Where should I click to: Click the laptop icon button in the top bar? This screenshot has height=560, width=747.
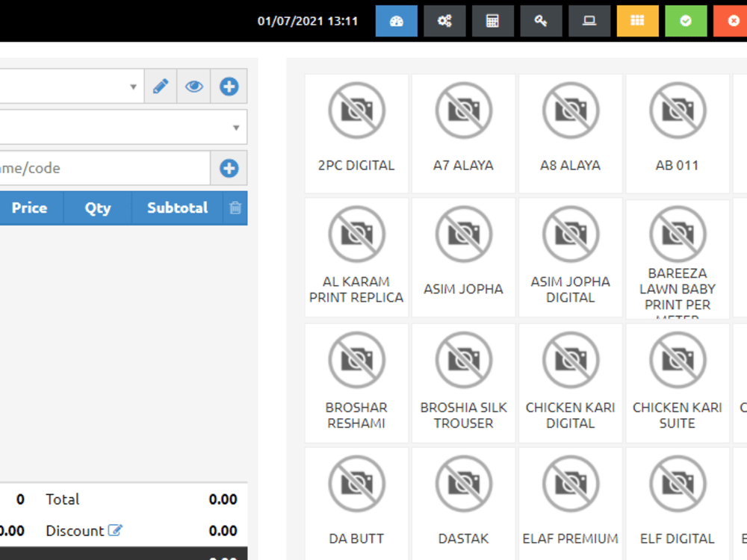tap(589, 21)
